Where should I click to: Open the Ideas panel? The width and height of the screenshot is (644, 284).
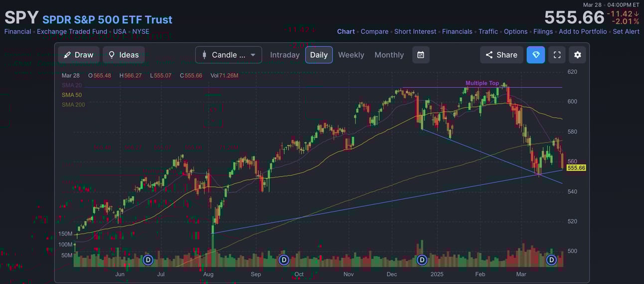click(124, 55)
